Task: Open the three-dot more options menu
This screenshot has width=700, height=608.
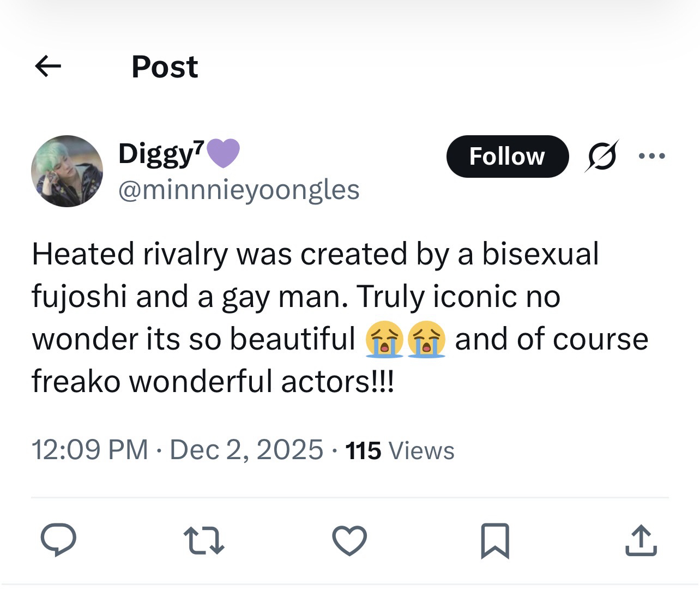Action: pyautogui.click(x=652, y=156)
